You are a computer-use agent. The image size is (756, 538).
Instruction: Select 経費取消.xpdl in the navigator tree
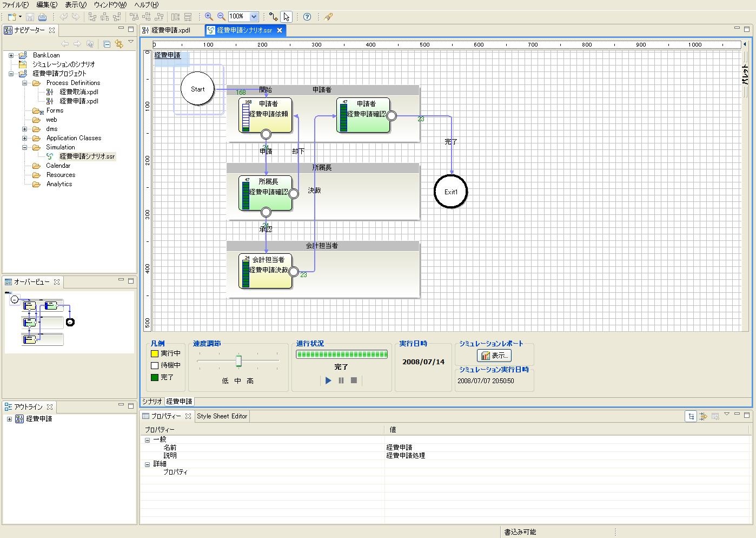pyautogui.click(x=78, y=92)
